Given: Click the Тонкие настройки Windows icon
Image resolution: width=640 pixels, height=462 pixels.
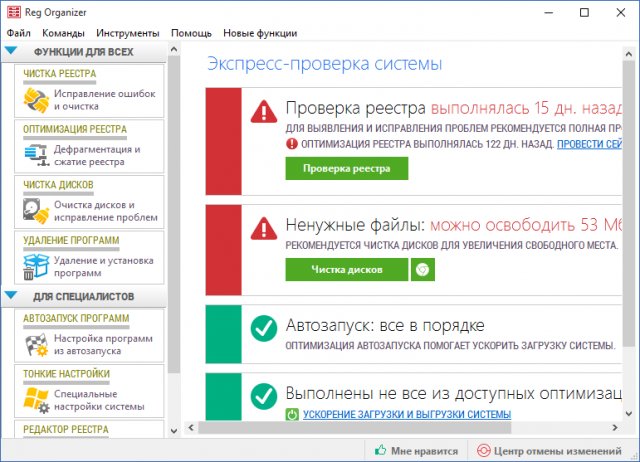Looking at the screenshot, I should (x=37, y=400).
